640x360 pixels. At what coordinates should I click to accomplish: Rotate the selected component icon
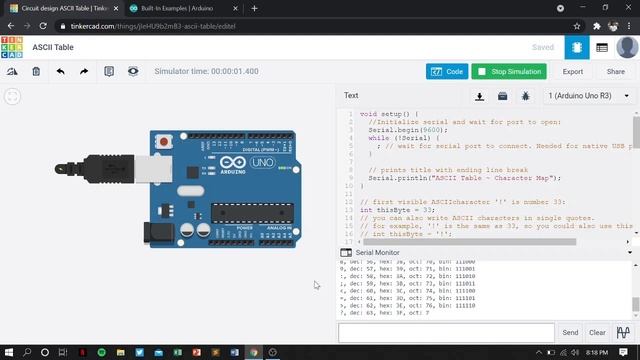click(12, 71)
